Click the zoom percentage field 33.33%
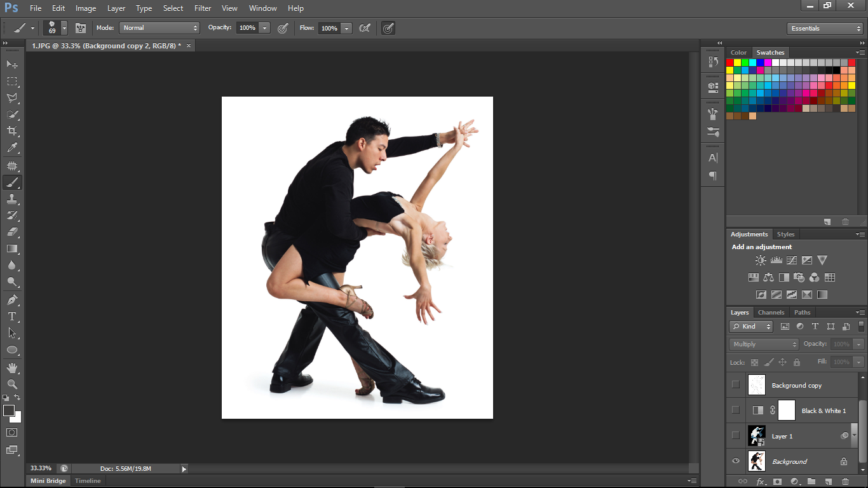The image size is (868, 488). click(41, 468)
